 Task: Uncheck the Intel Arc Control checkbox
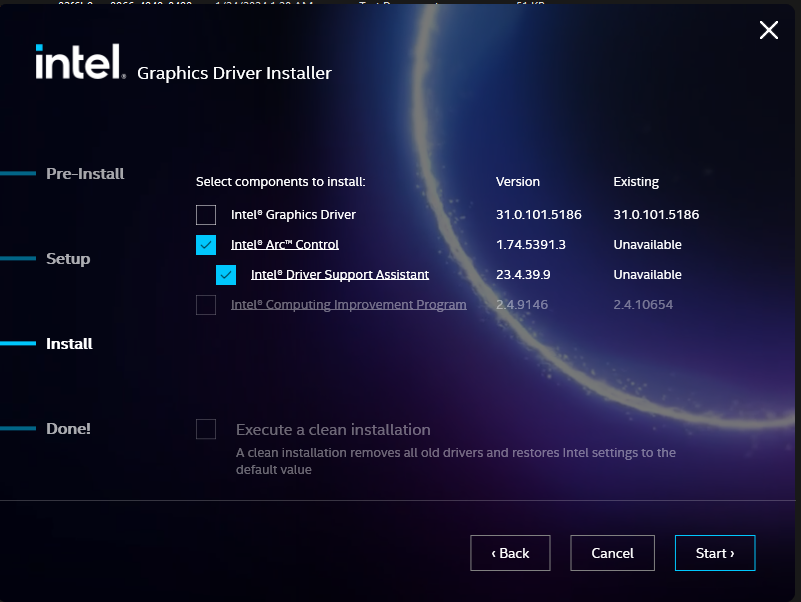(206, 245)
